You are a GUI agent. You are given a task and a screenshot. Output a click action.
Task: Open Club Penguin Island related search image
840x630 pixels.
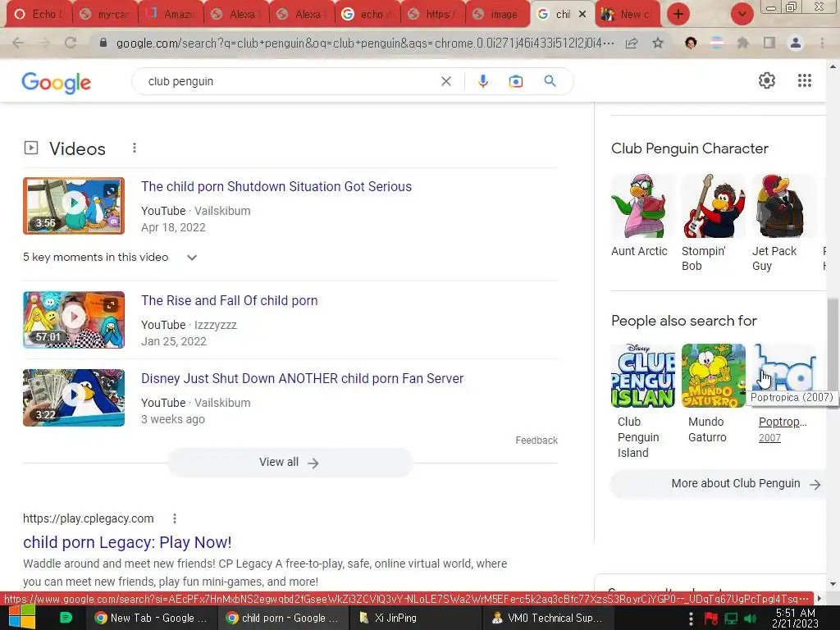[643, 376]
